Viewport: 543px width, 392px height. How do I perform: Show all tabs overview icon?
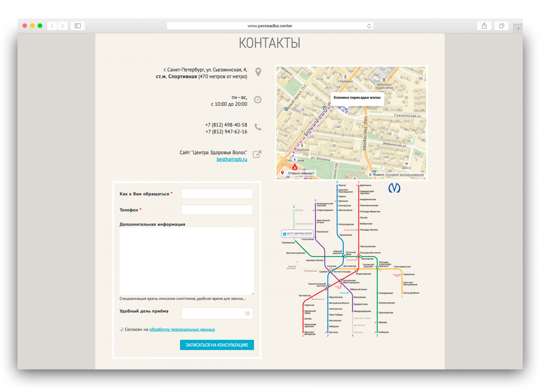501,26
